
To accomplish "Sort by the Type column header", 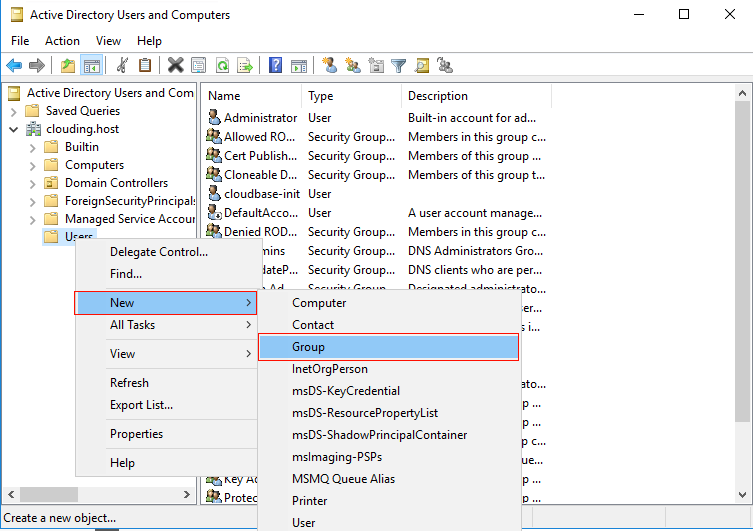I will pos(352,96).
